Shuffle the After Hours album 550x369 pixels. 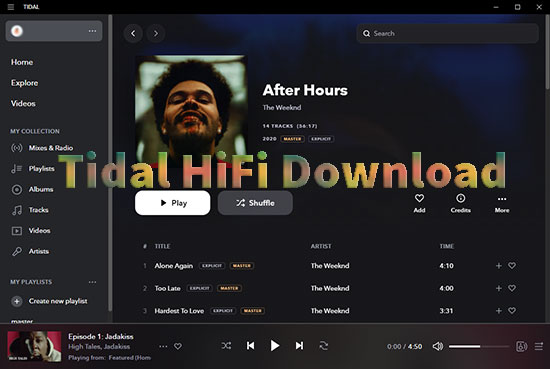coord(255,203)
